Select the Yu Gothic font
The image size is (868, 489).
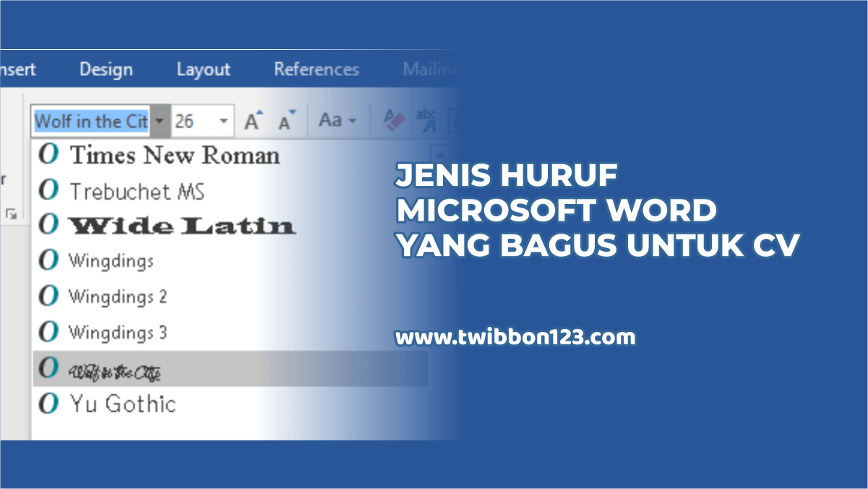pos(122,404)
